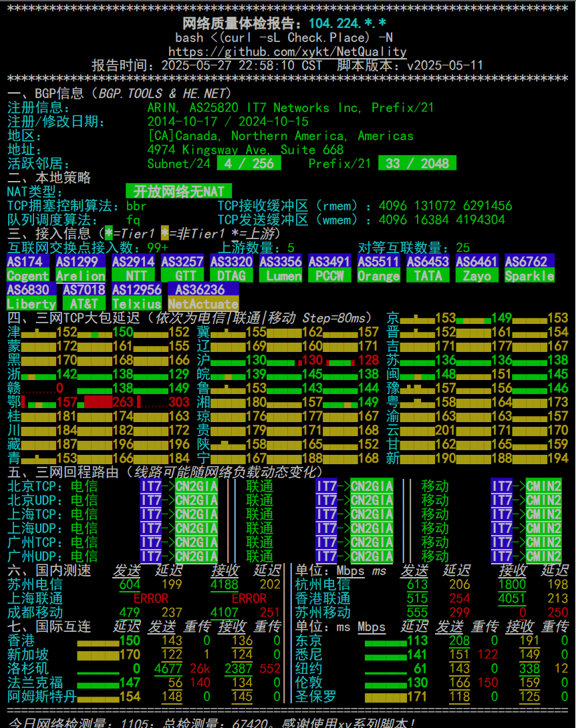Click the report time 2025-05-27 22:58:10 CST

241,65
